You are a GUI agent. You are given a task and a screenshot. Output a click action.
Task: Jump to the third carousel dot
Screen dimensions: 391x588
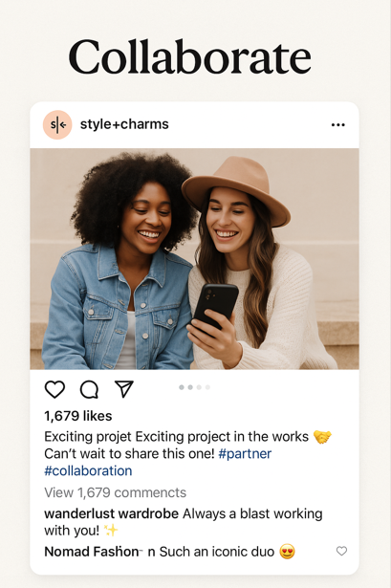(x=199, y=387)
